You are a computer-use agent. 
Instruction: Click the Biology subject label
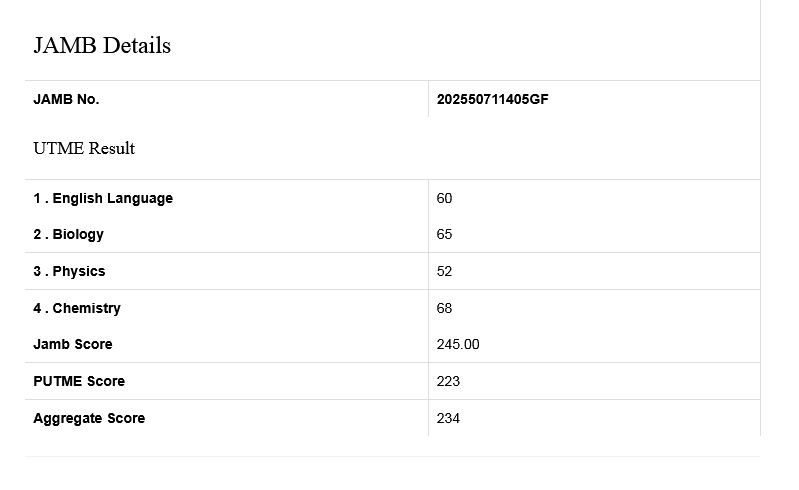(68, 234)
